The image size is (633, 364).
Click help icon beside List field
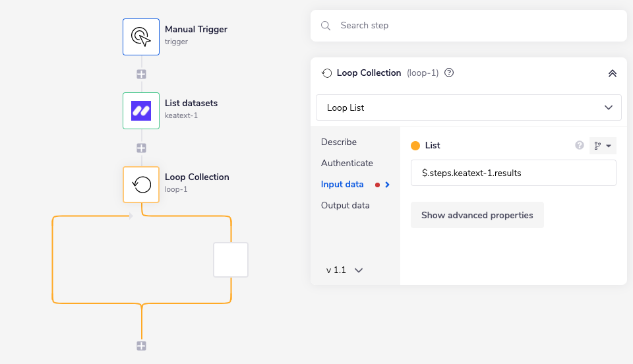[580, 146]
